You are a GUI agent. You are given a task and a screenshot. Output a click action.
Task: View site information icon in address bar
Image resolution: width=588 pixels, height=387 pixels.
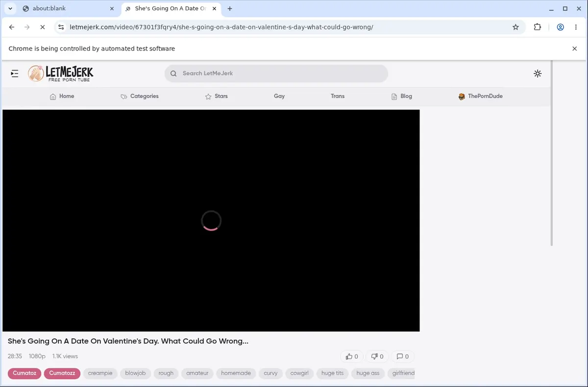click(x=61, y=27)
